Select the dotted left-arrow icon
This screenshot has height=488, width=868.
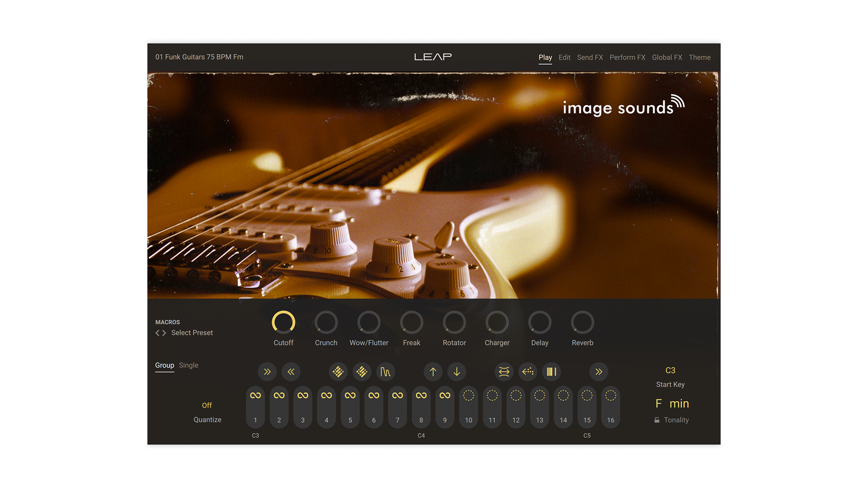[x=528, y=371]
